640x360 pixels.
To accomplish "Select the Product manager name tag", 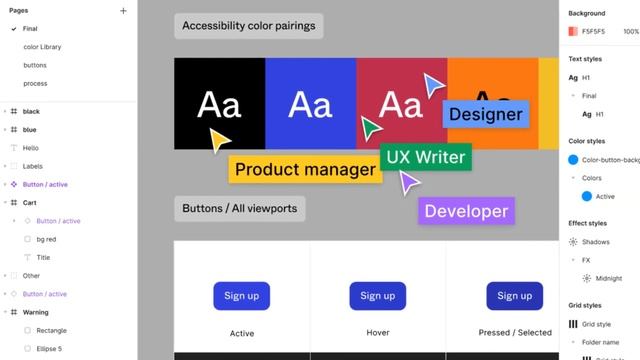I will point(305,169).
